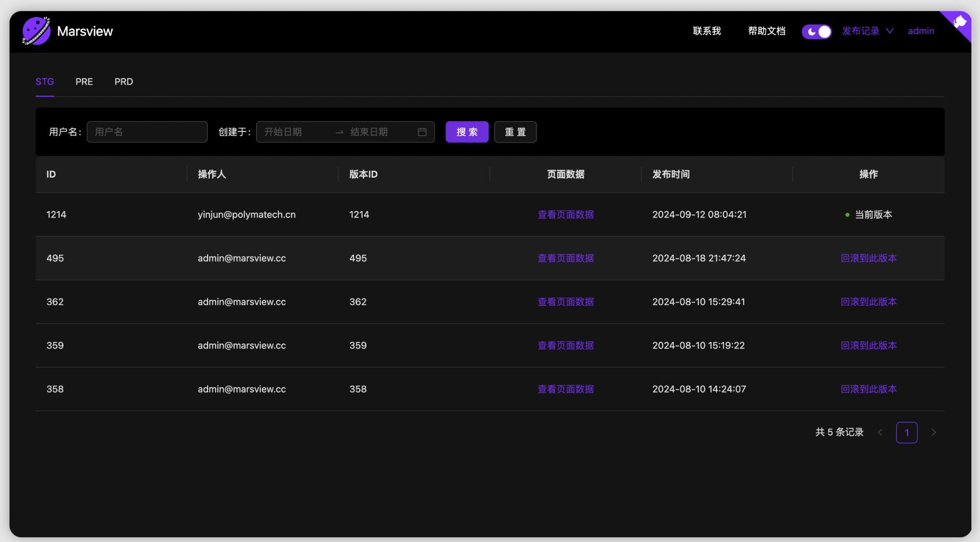The image size is (980, 542).
Task: Roll back to version 358
Action: coord(869,389)
